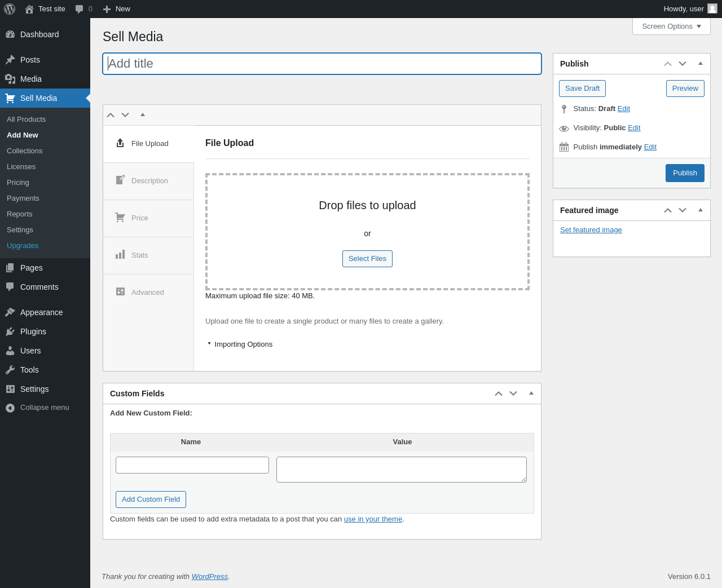Open the Screen Options dropdown
This screenshot has height=588, width=722.
tap(671, 26)
